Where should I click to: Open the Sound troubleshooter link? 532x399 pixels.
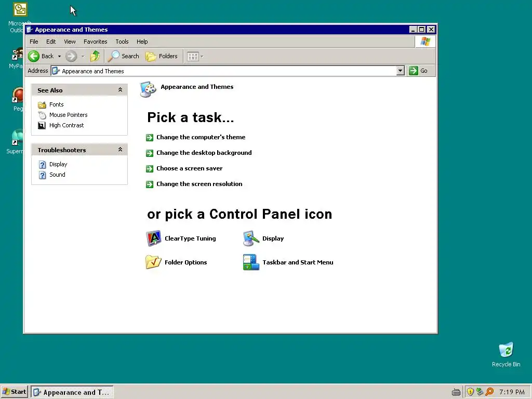pos(57,175)
